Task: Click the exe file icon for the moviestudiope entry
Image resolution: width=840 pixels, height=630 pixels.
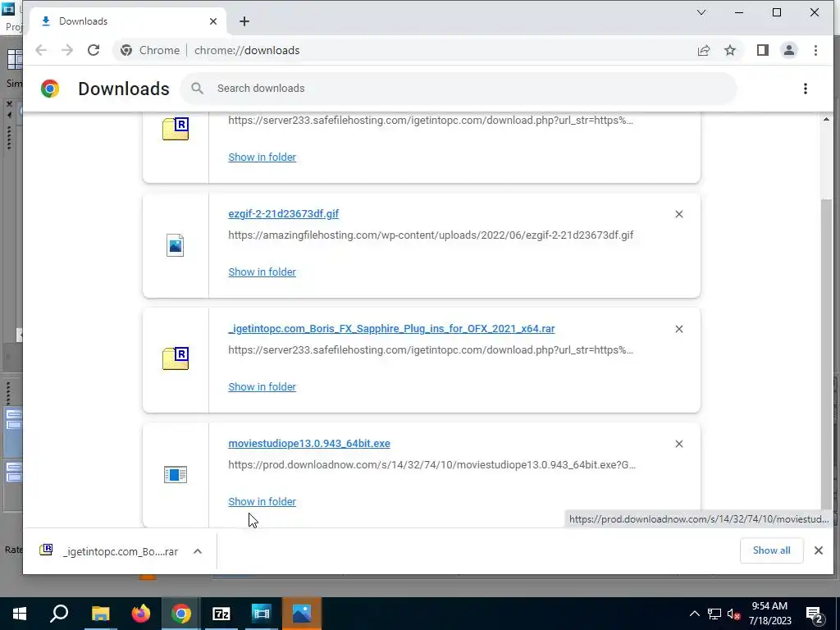Action: (x=176, y=475)
